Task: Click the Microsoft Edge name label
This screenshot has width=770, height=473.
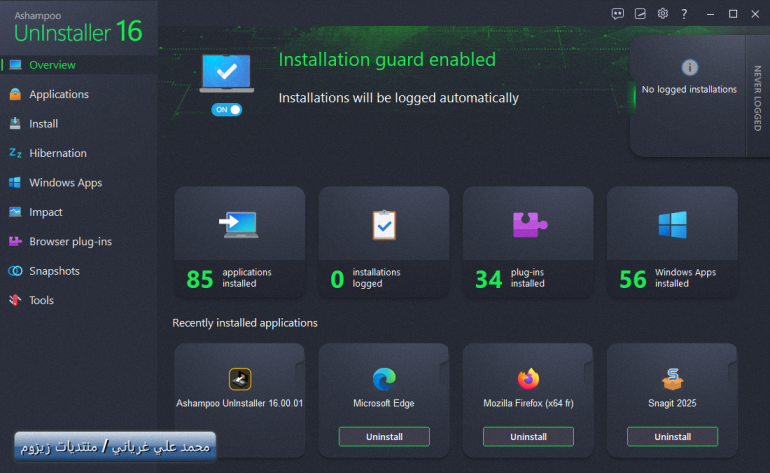Action: (x=384, y=403)
